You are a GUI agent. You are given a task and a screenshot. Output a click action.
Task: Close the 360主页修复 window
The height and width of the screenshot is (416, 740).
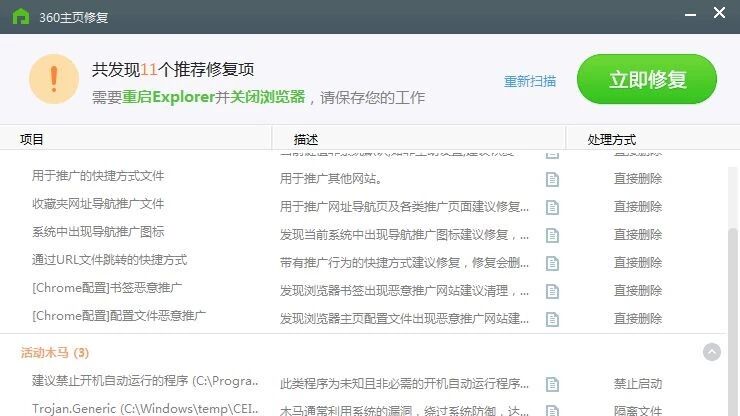point(719,13)
